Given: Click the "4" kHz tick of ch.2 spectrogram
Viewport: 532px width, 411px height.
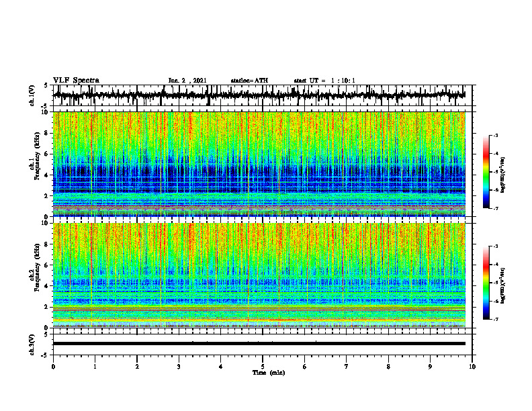Looking at the screenshot, I should tap(47, 286).
